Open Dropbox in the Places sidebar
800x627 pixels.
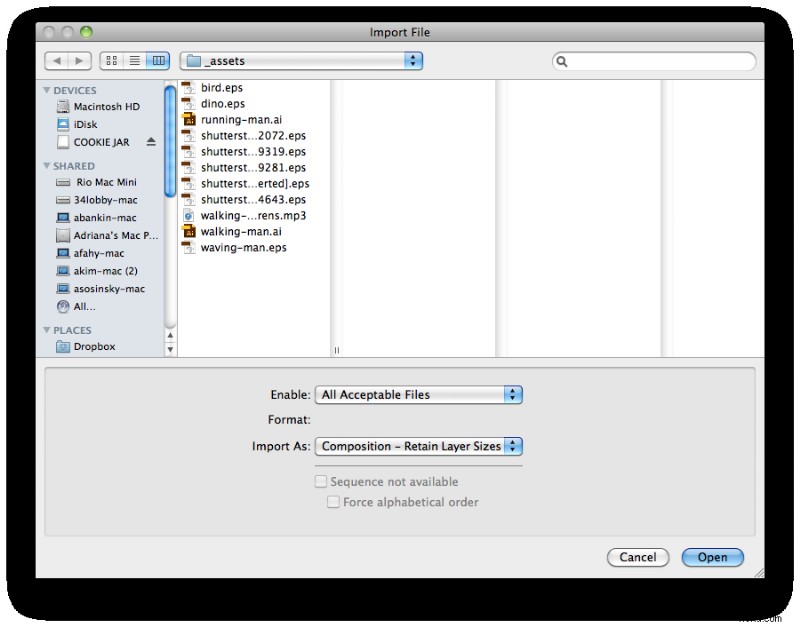94,347
